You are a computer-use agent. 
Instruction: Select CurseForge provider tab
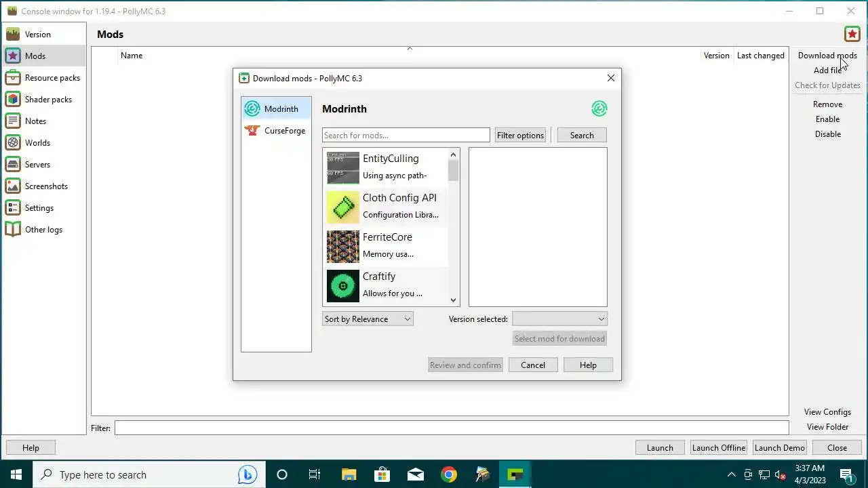pyautogui.click(x=276, y=131)
